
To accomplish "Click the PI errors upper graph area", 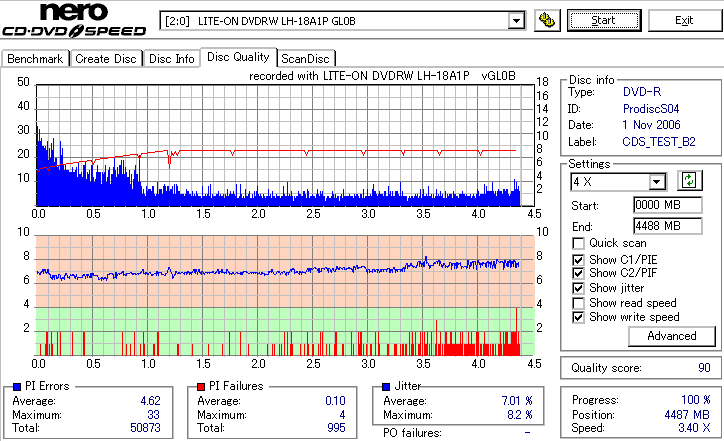I will pos(285,145).
